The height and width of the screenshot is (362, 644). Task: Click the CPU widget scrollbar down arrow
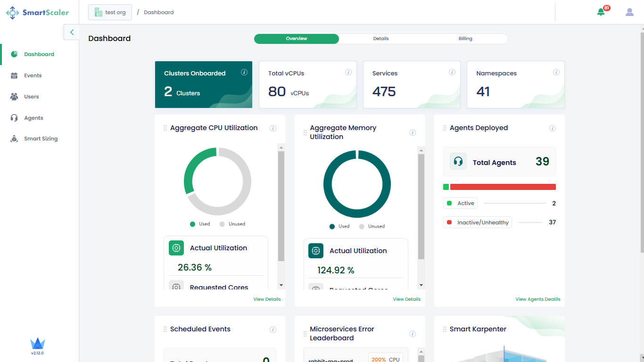tap(281, 285)
